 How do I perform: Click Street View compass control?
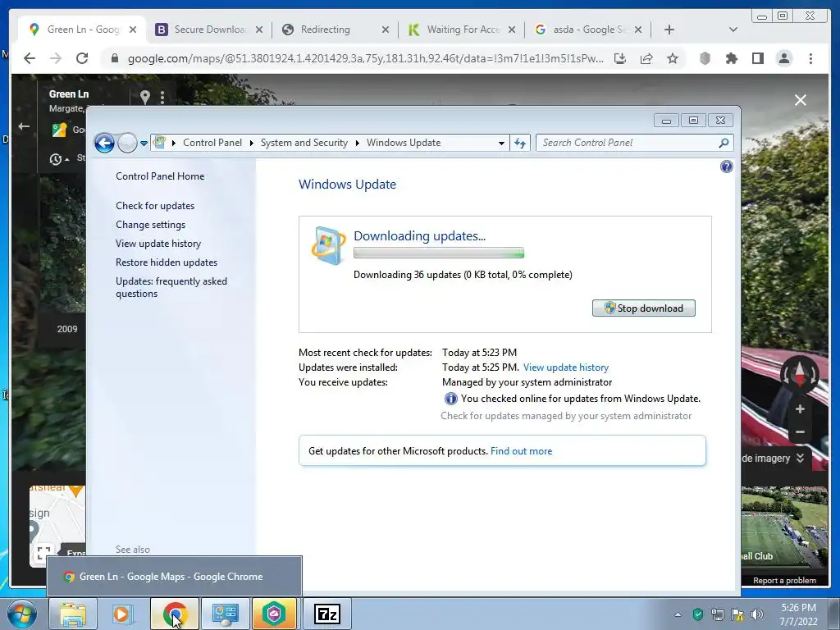point(799,374)
